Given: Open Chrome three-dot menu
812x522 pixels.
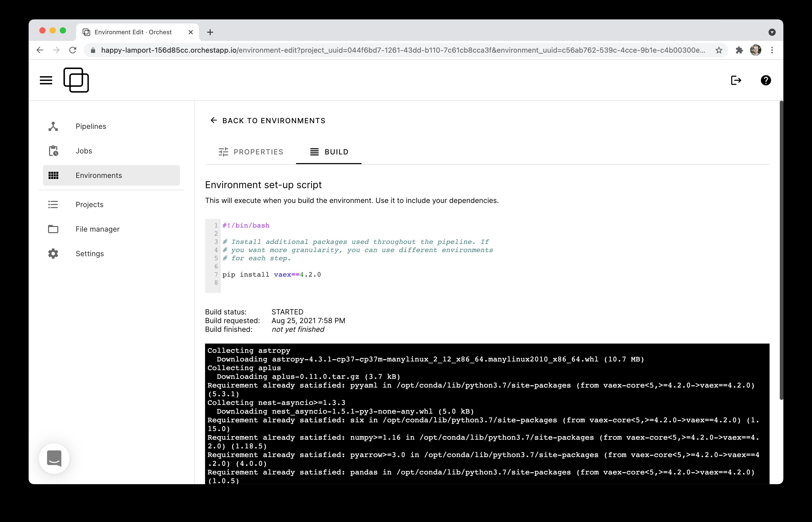Looking at the screenshot, I should point(772,50).
